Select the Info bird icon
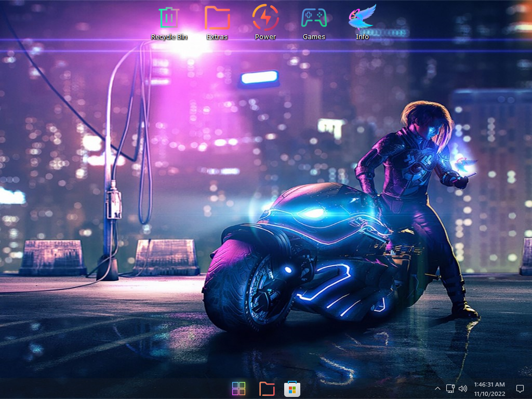The width and height of the screenshot is (532, 399). (x=362, y=17)
